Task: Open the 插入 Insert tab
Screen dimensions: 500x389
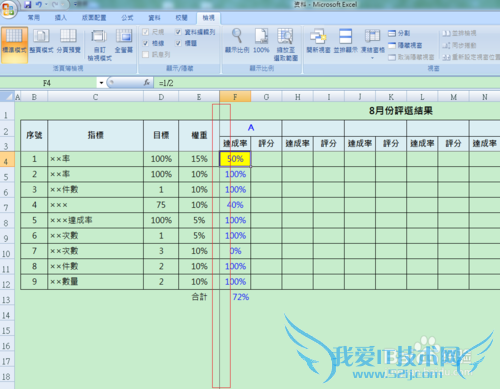Action: [x=61, y=18]
